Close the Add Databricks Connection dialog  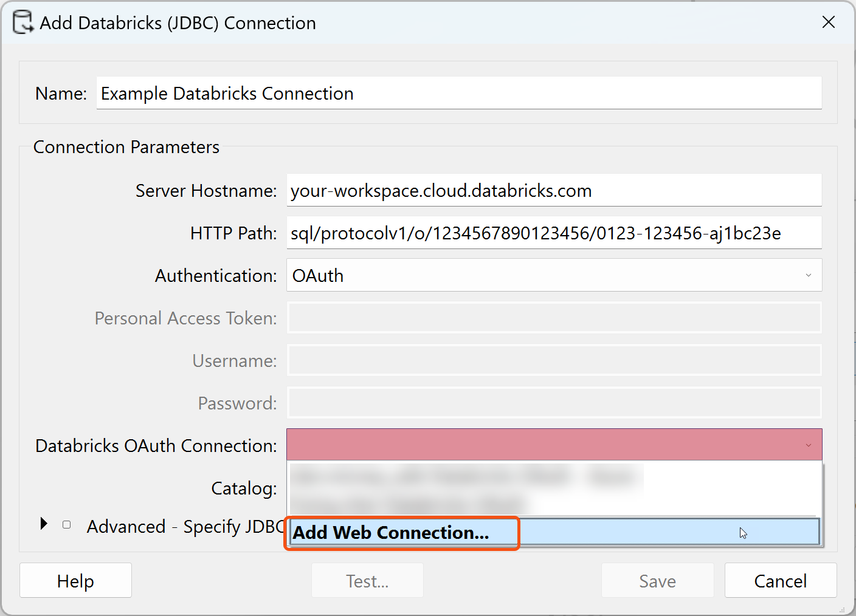coord(828,22)
